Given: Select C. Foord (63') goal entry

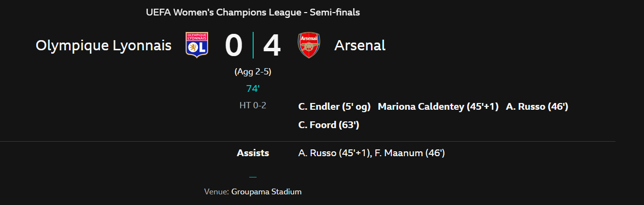Looking at the screenshot, I should (329, 125).
